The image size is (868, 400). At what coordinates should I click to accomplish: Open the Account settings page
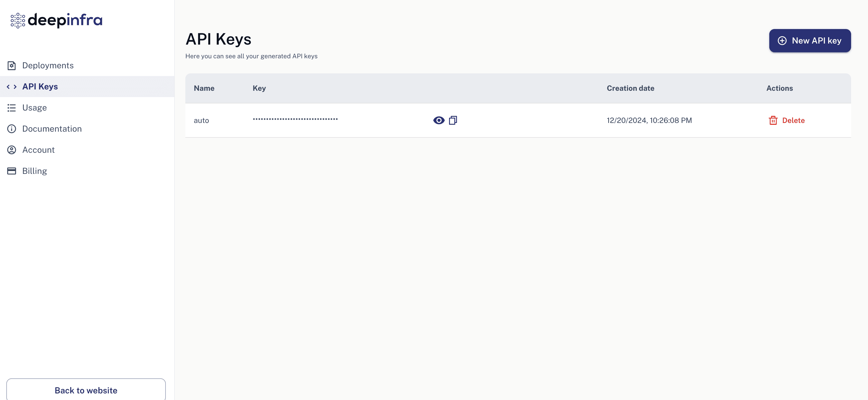[38, 150]
